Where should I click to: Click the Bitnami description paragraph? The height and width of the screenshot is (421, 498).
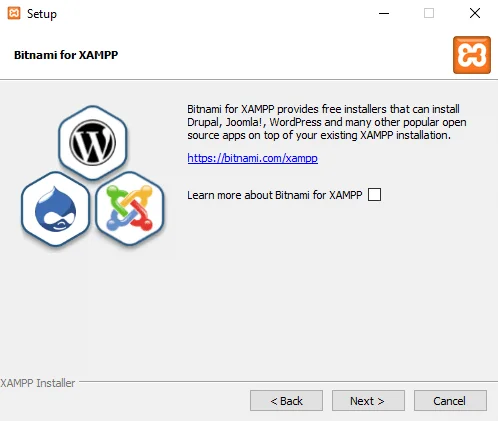(x=327, y=122)
